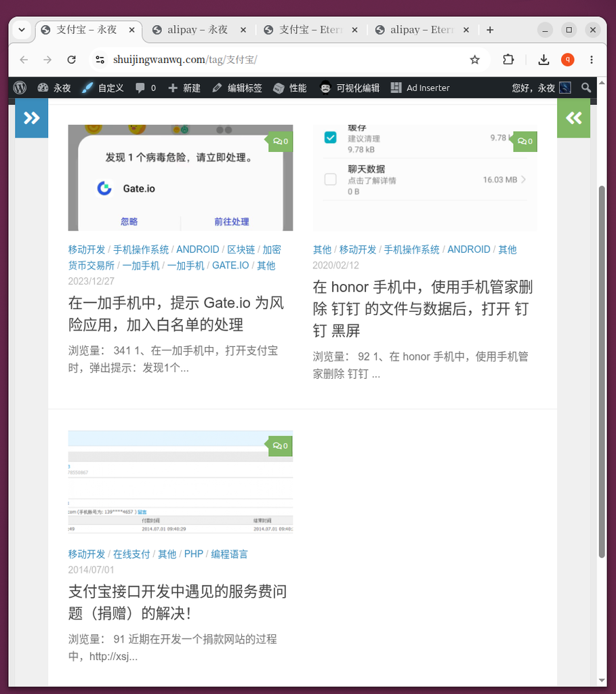This screenshot has height=694, width=616.
Task: Open the 您好, 永夜 user account menu
Action: (x=541, y=87)
